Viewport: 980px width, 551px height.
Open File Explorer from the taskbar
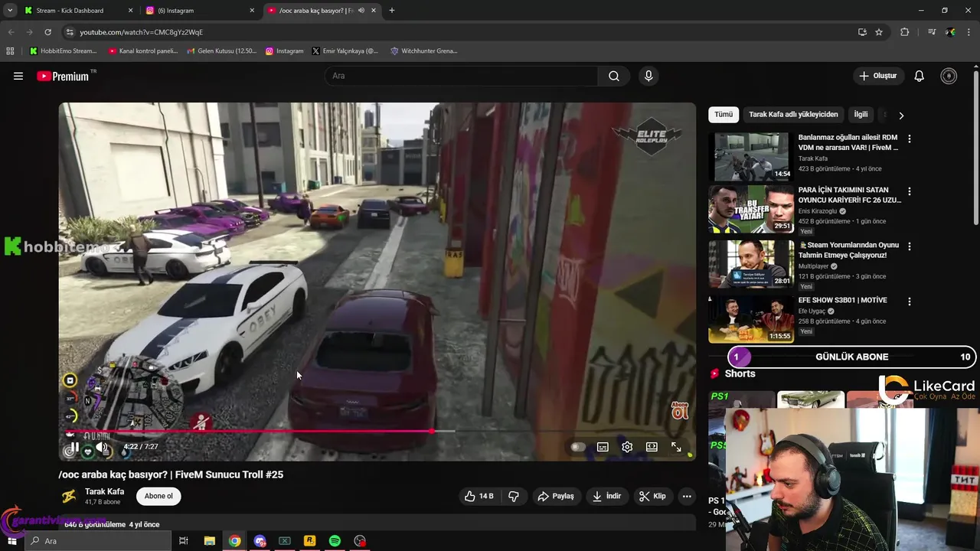coord(209,541)
